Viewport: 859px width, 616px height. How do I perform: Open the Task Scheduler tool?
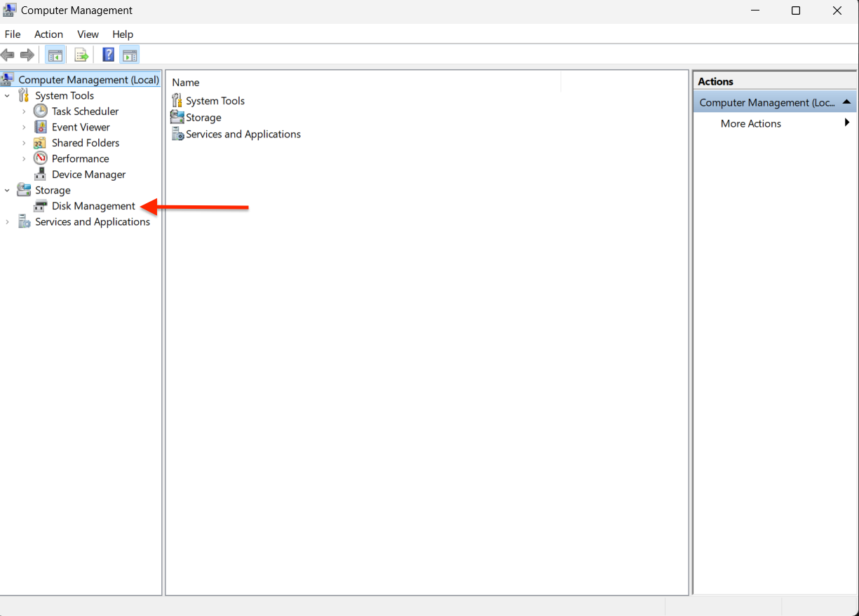(84, 111)
